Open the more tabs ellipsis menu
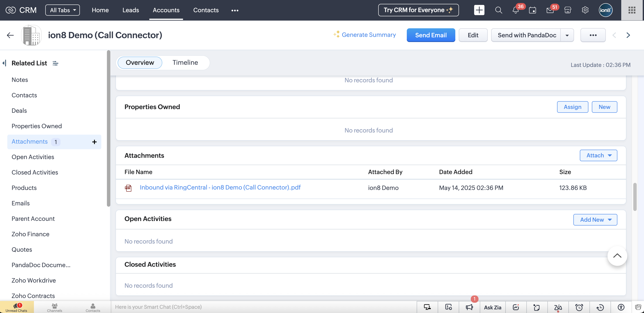 coord(235,10)
